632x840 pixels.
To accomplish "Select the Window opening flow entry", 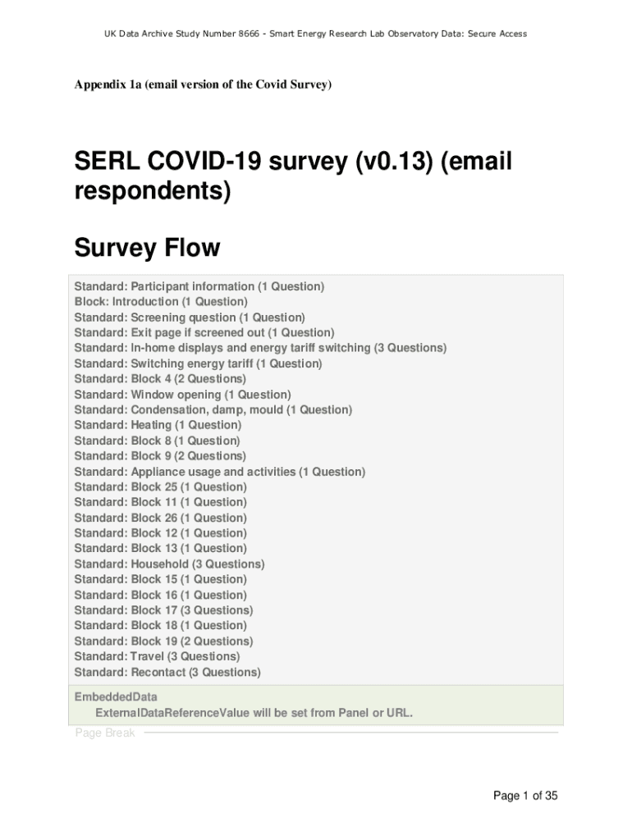I will (x=182, y=395).
